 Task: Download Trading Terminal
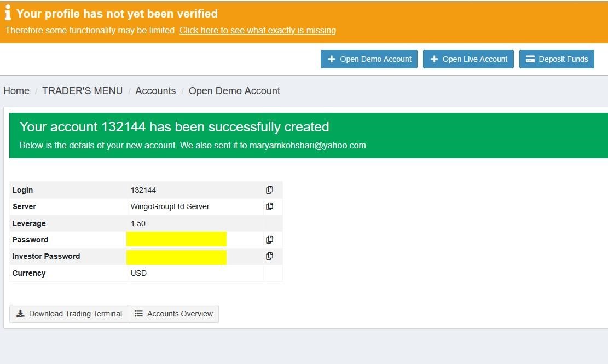coord(68,314)
